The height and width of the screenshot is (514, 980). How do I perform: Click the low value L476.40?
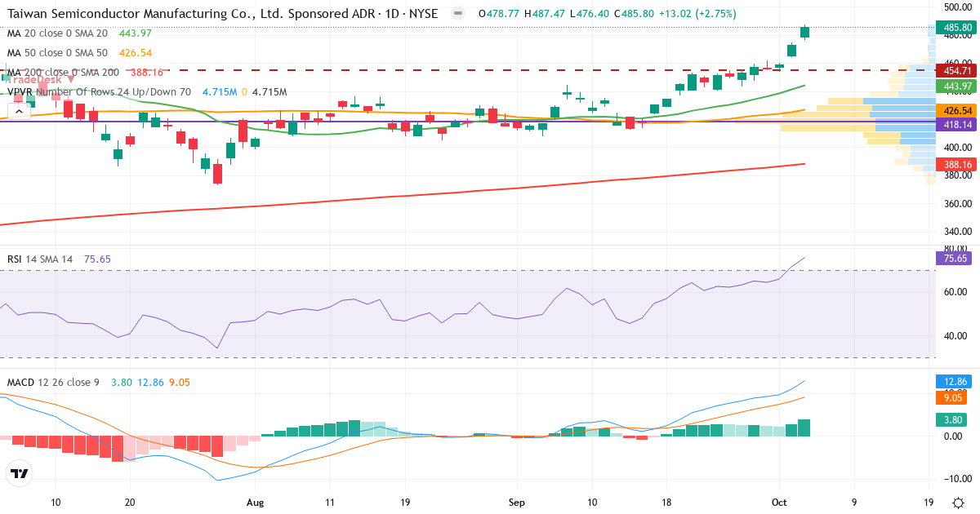[x=590, y=14]
